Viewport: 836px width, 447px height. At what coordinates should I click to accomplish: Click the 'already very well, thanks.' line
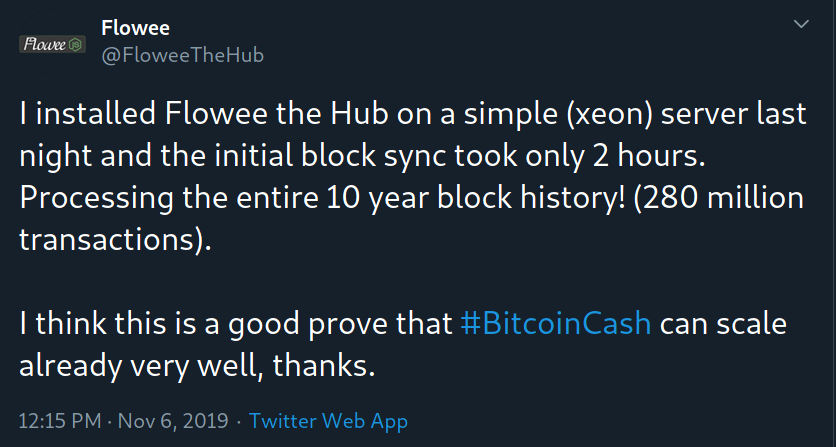197,365
